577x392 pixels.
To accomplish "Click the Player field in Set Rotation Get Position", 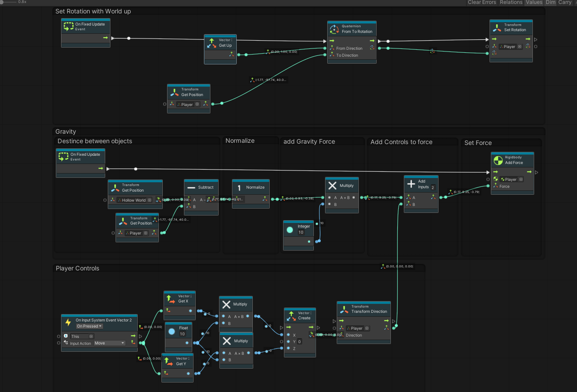I will (x=188, y=104).
